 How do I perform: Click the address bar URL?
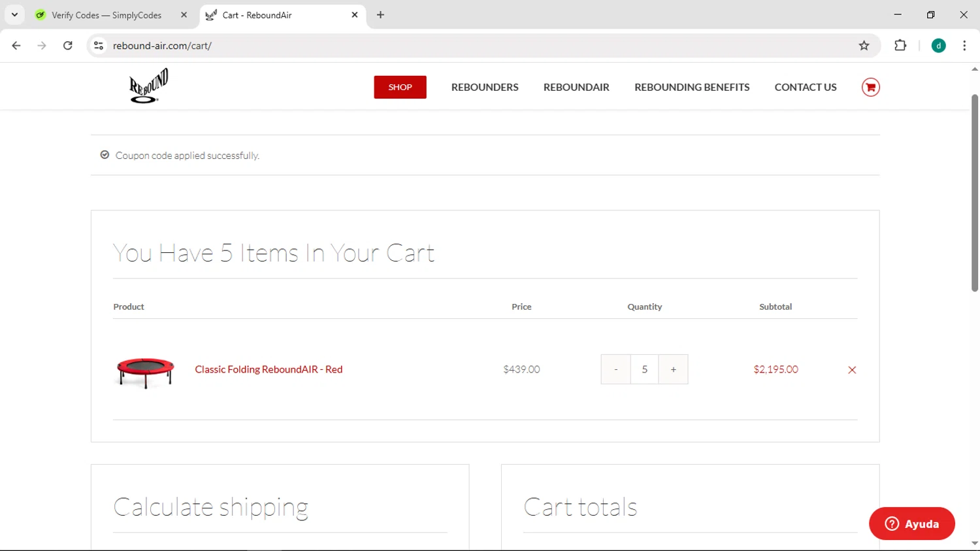click(x=162, y=46)
